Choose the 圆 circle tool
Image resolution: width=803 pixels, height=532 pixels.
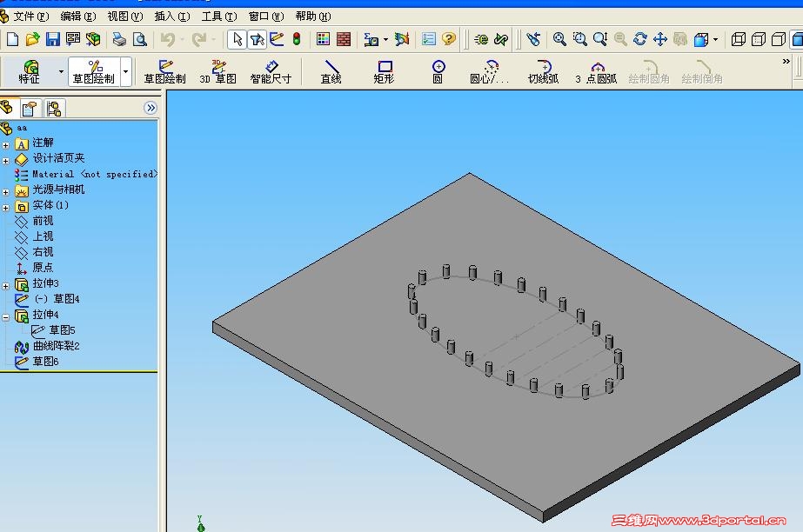[x=438, y=71]
